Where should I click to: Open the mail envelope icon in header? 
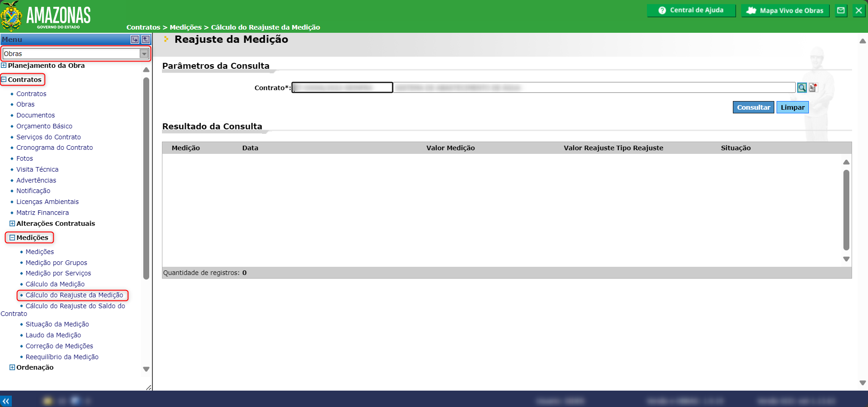pyautogui.click(x=841, y=10)
